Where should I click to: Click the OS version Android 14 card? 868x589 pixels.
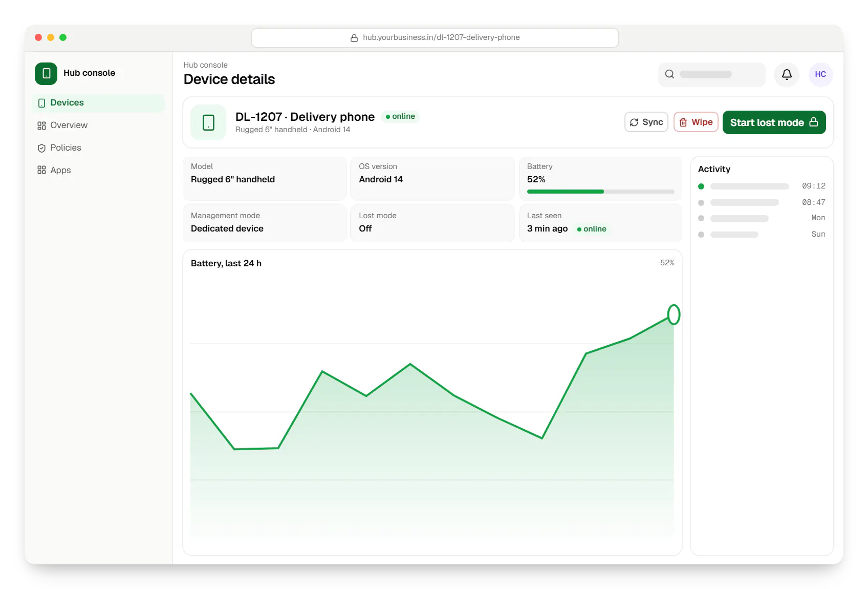pos(432,178)
